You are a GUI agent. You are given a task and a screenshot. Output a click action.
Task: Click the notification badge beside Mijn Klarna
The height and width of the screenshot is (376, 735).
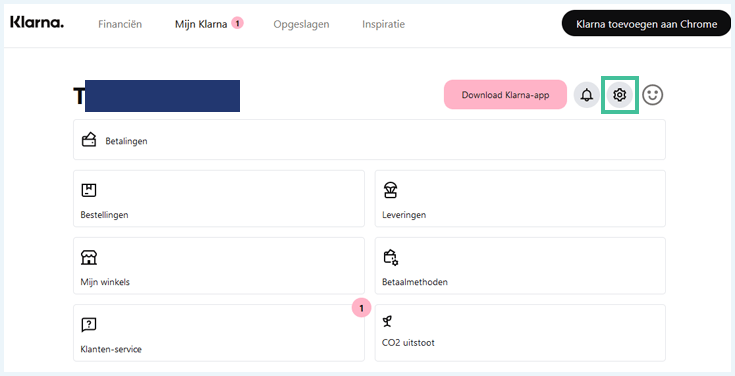point(237,23)
